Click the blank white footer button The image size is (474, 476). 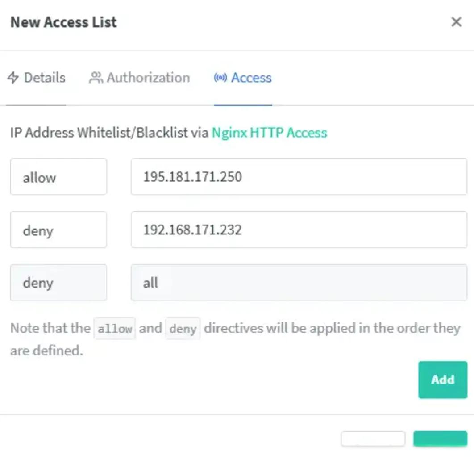[x=373, y=439]
